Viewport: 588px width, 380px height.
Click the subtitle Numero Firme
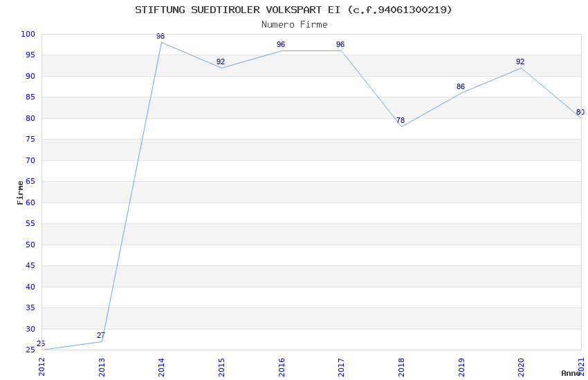tap(295, 25)
